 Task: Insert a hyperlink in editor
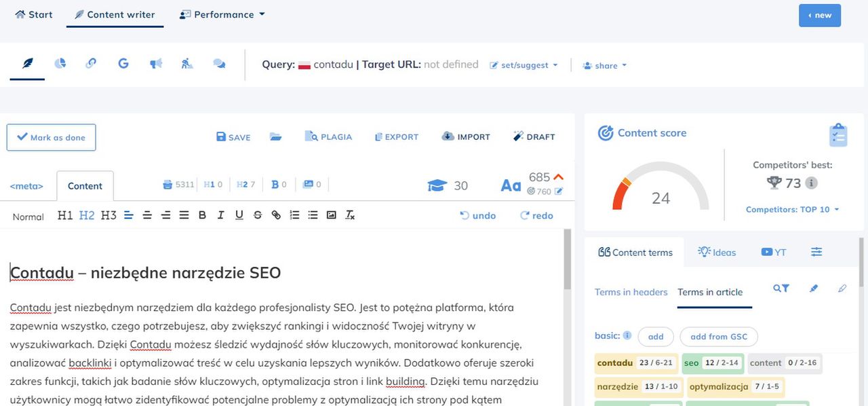(276, 215)
